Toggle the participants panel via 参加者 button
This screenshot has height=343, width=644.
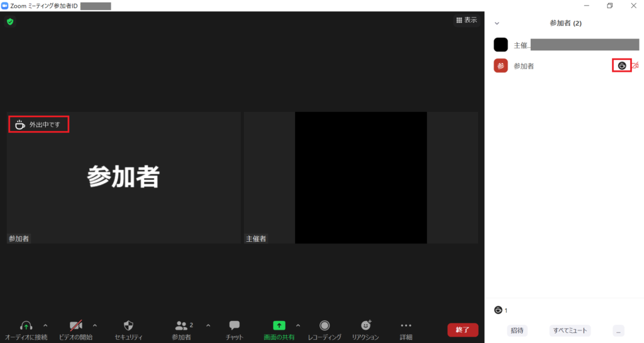tap(182, 329)
